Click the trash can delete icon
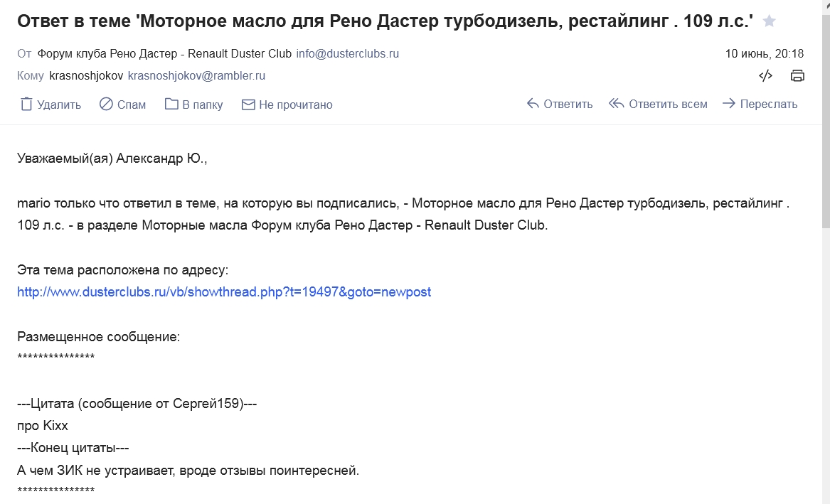The height and width of the screenshot is (504, 830). [26, 104]
